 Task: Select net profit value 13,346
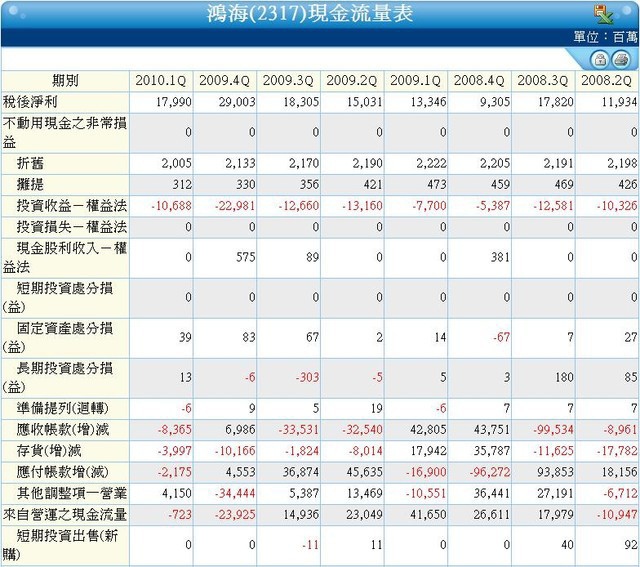point(429,102)
